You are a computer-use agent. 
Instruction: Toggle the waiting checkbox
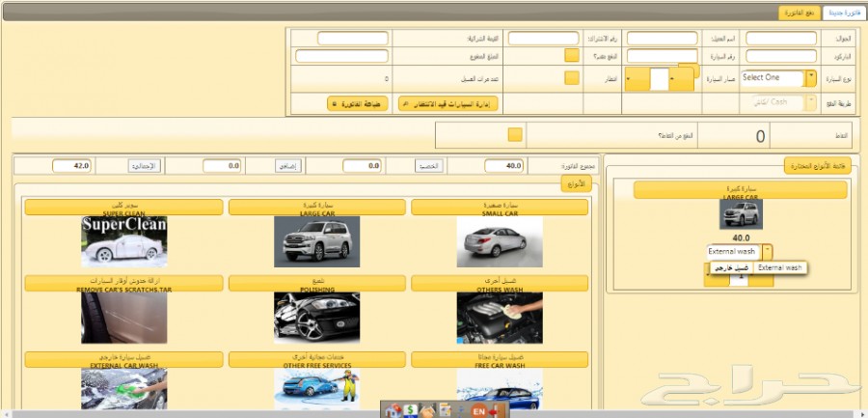[572, 78]
